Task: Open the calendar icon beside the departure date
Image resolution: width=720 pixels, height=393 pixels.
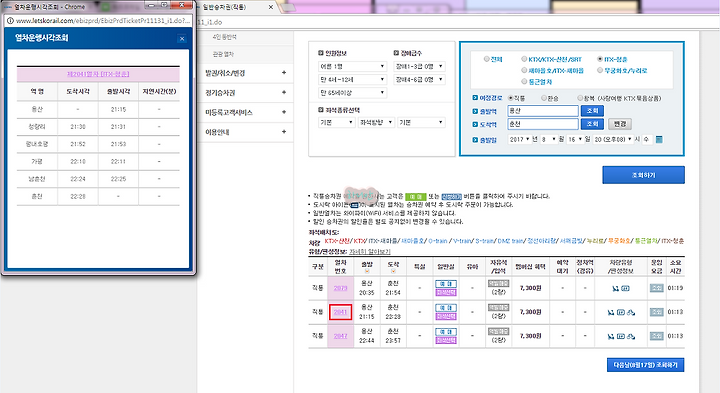Action: tap(659, 139)
